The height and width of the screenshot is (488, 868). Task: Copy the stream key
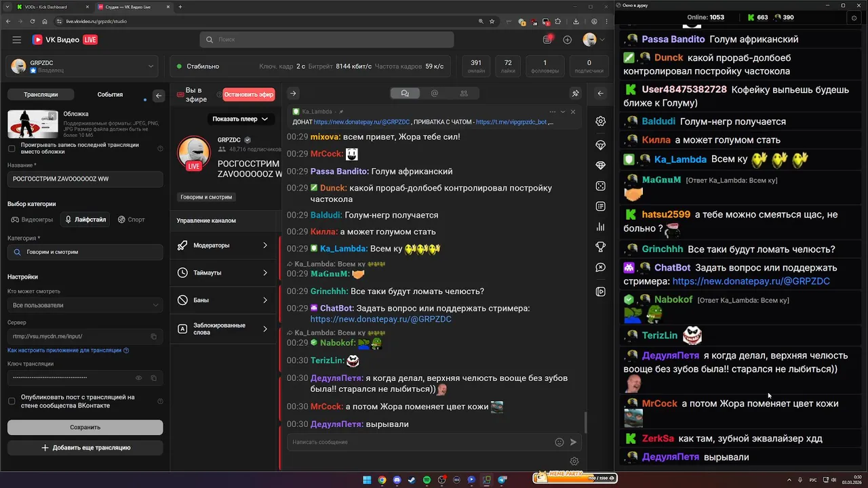(154, 378)
